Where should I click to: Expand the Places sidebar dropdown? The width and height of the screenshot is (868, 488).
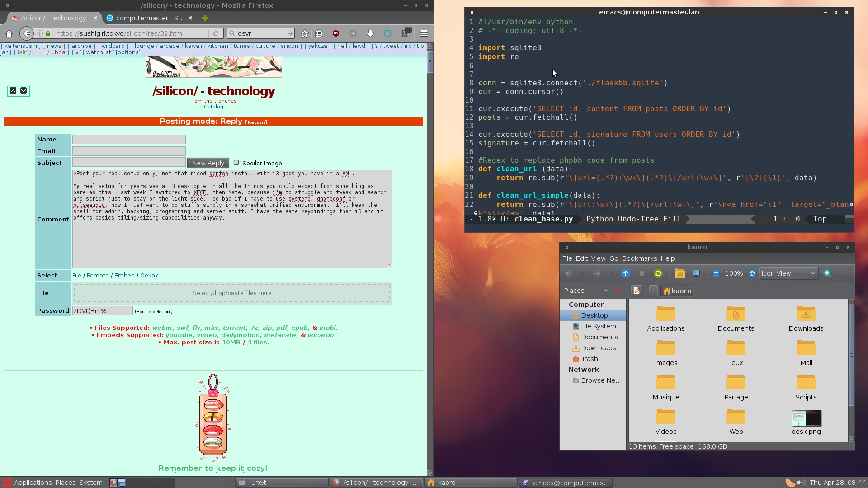[x=606, y=291]
